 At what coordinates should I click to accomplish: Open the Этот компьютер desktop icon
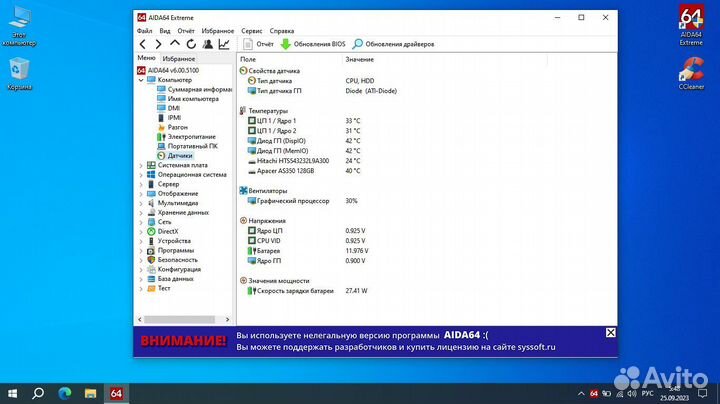[19, 27]
